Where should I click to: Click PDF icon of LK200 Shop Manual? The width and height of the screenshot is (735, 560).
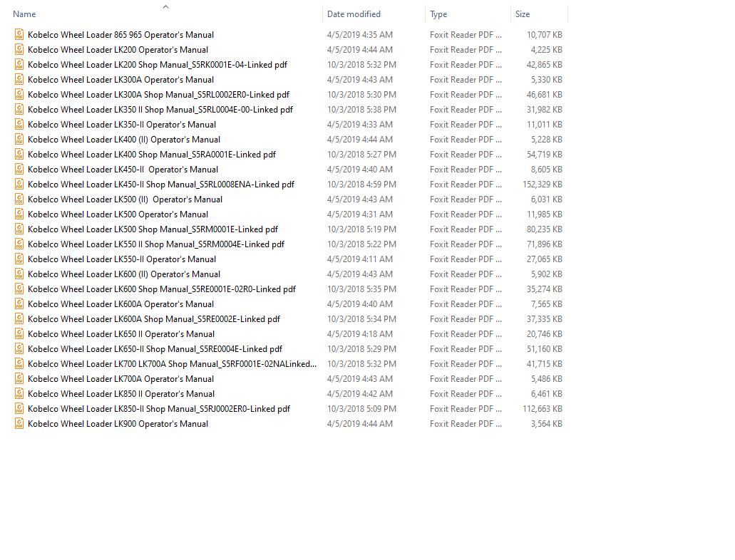point(19,64)
